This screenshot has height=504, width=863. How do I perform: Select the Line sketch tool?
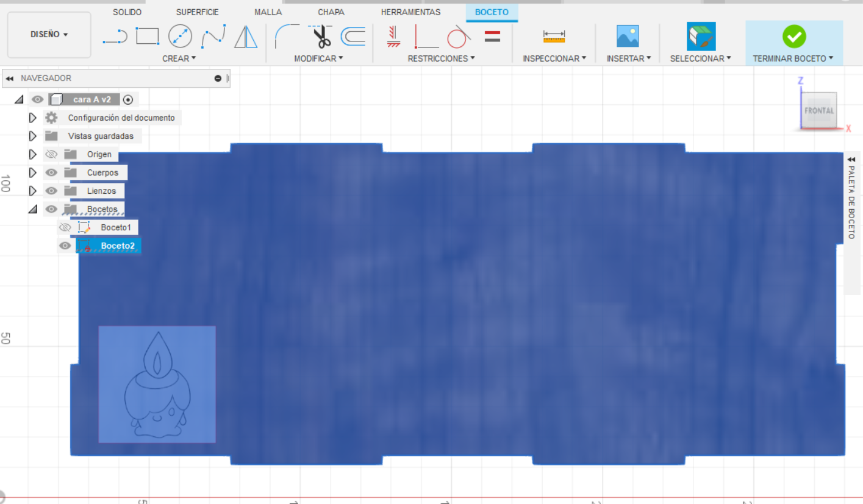tap(115, 37)
